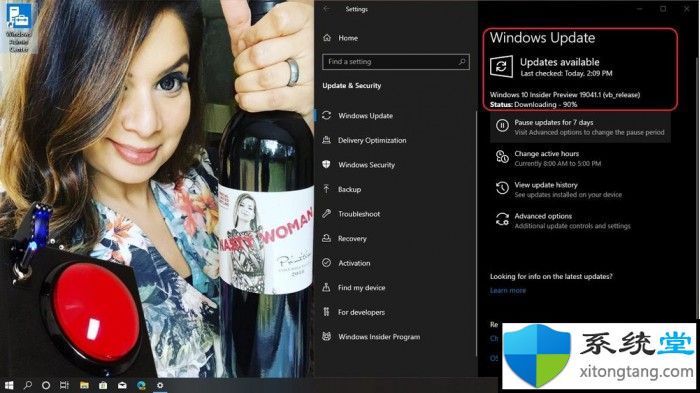
Task: Select the Windows desktop shortcut icon
Action: [x=18, y=28]
